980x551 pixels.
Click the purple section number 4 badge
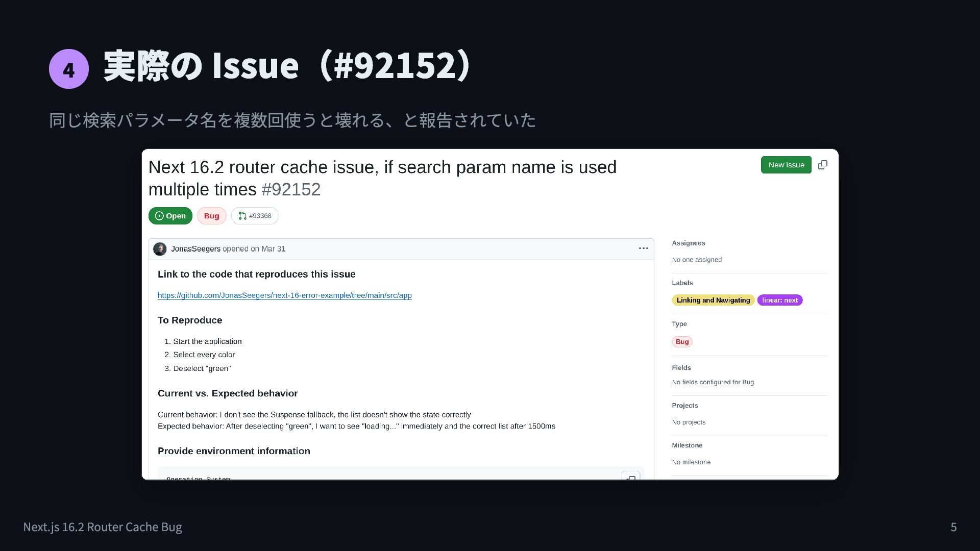pos(69,69)
